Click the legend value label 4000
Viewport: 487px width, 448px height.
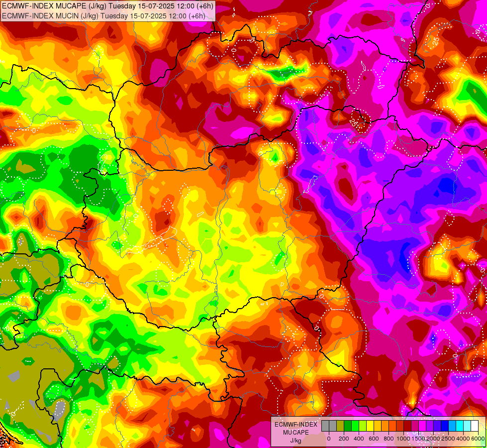pyautogui.click(x=463, y=439)
